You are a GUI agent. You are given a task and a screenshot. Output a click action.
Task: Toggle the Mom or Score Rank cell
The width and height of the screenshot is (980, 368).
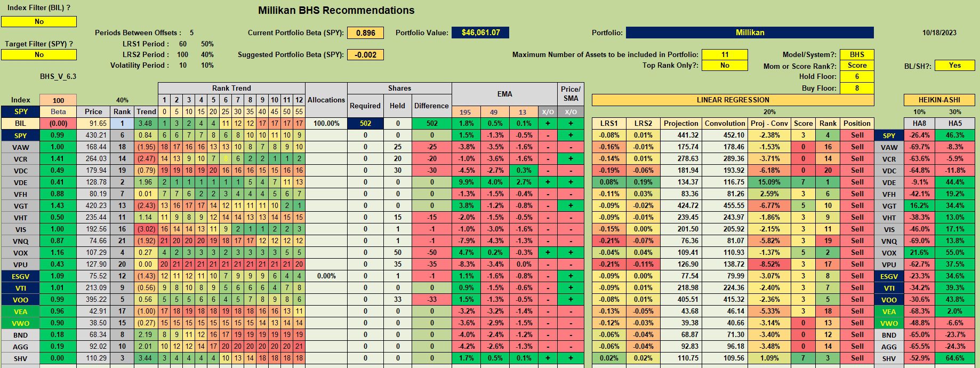tap(857, 66)
